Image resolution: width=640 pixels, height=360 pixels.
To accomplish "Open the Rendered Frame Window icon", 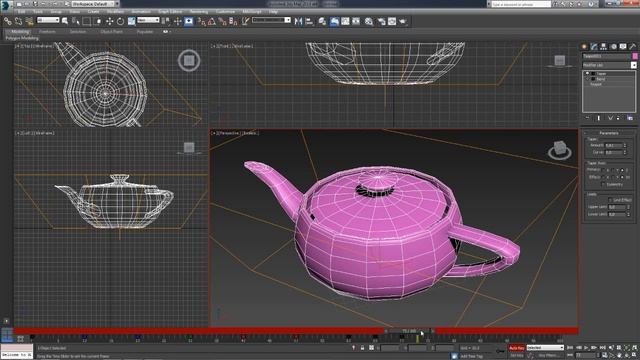I will (392, 21).
